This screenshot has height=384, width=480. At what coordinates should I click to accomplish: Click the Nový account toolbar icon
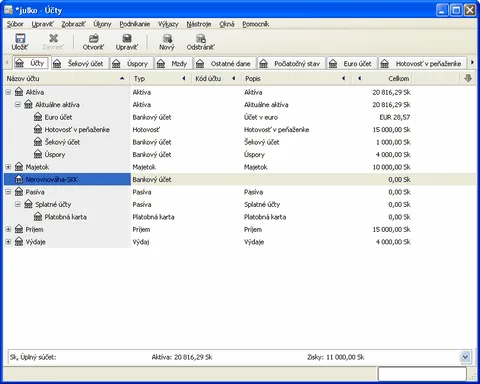[x=167, y=38]
